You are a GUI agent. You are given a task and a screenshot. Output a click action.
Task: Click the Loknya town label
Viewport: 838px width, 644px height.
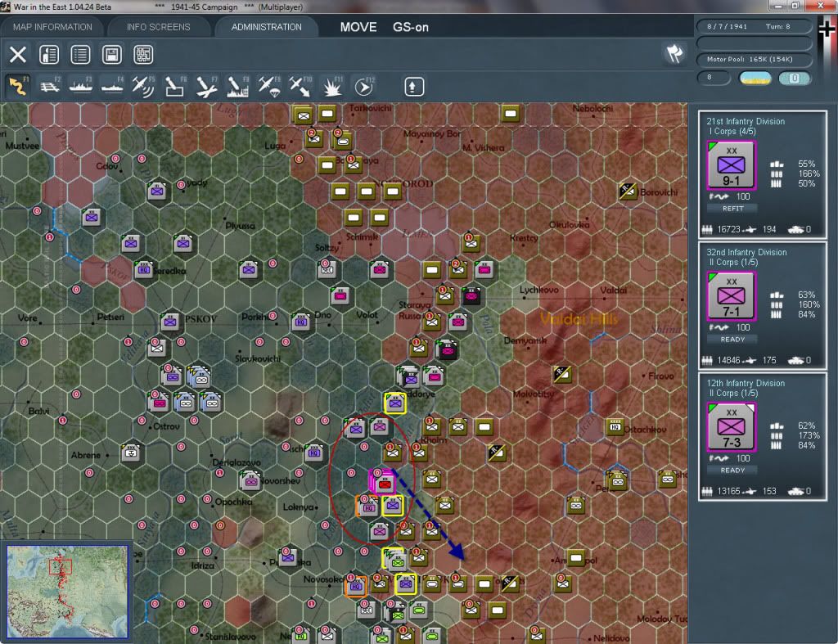298,507
